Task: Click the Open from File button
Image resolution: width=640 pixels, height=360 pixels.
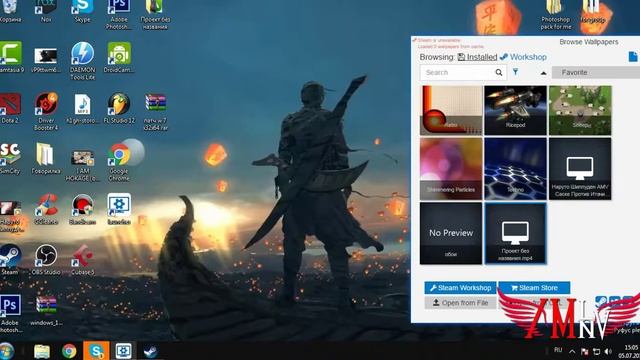Action: pos(460,303)
